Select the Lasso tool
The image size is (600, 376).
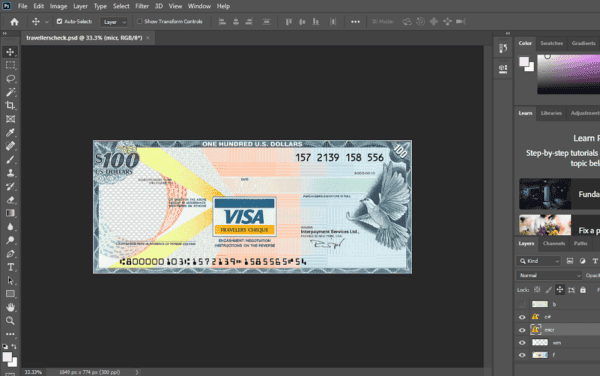(10, 78)
